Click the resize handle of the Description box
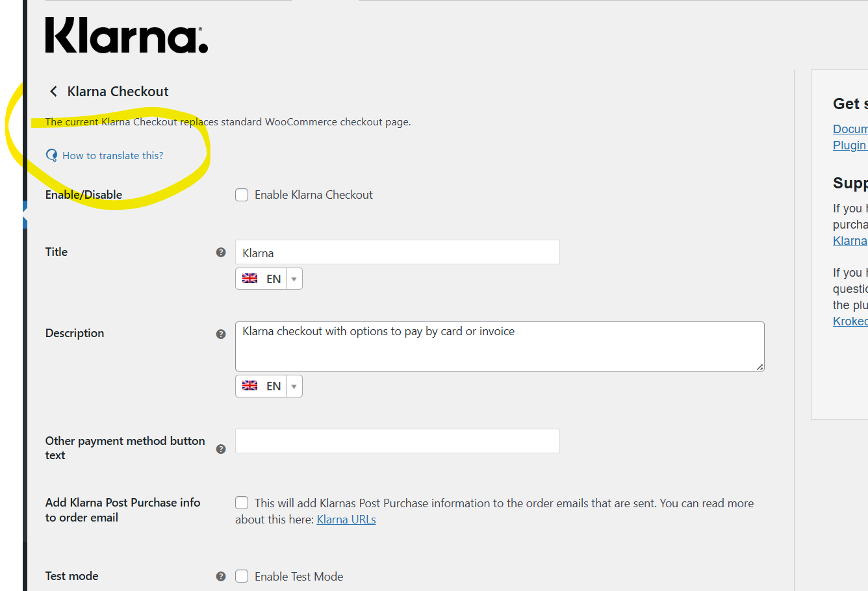The image size is (868, 591). click(759, 367)
